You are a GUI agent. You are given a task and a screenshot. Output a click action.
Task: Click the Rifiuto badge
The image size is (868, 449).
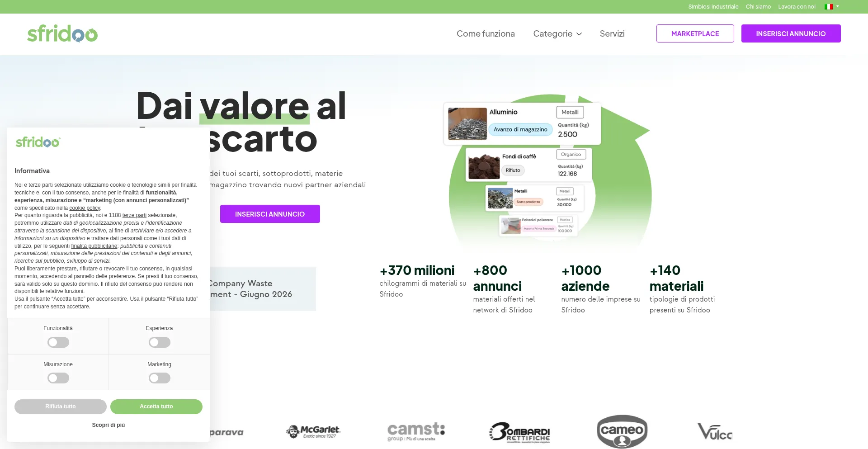point(513,170)
